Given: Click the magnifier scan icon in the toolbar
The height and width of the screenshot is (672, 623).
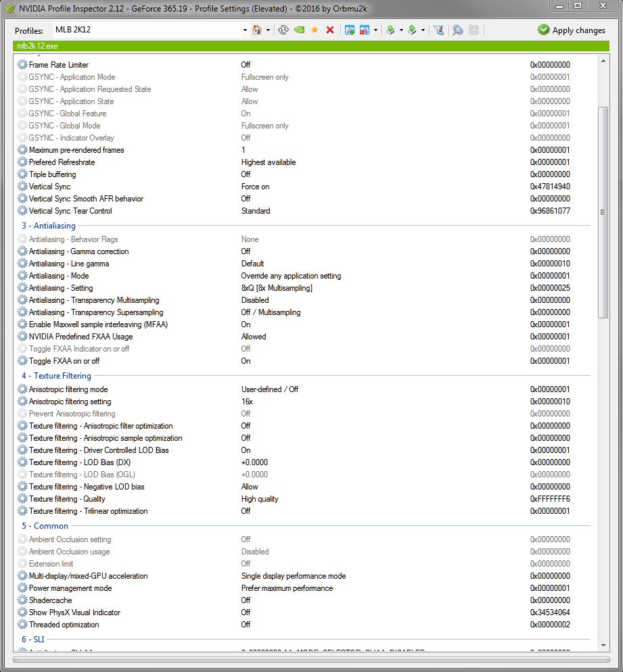Looking at the screenshot, I should coord(458,30).
